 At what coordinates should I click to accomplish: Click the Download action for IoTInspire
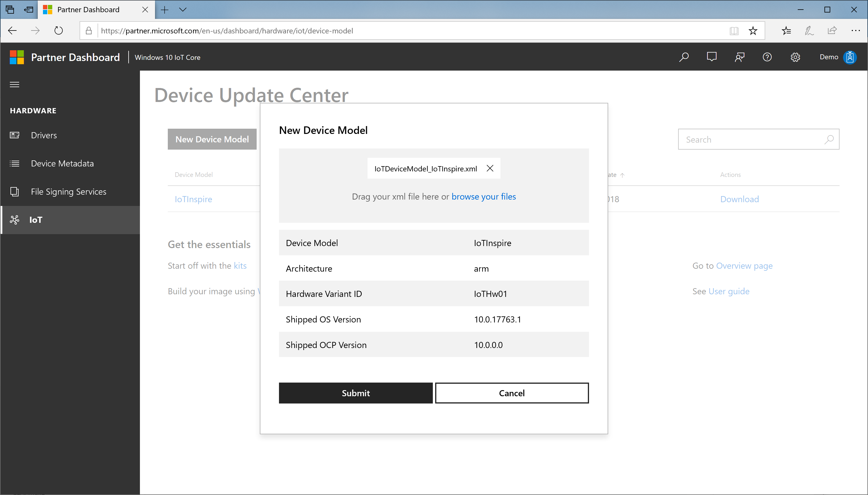click(x=739, y=199)
